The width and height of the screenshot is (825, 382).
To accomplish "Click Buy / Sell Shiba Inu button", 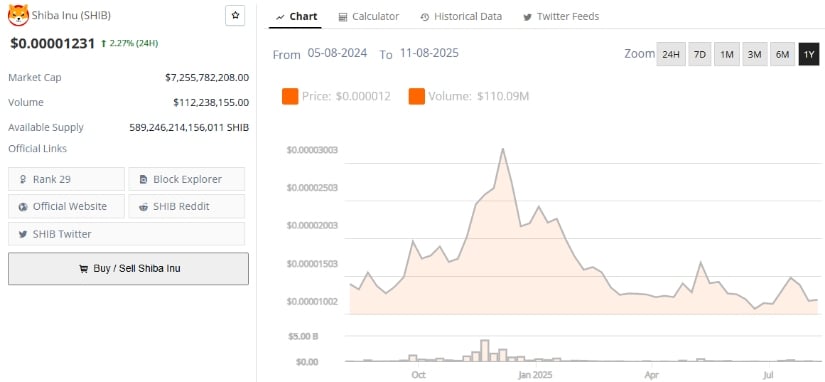I will (128, 269).
